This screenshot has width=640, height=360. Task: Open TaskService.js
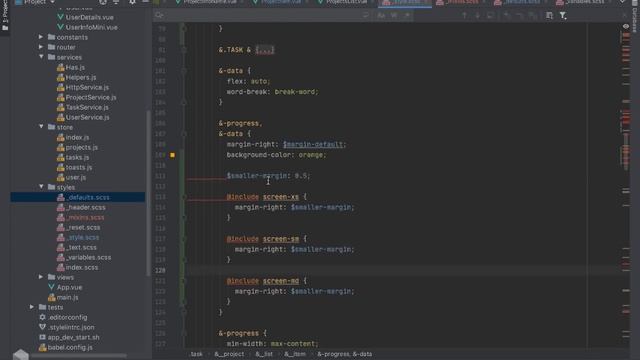tap(87, 107)
